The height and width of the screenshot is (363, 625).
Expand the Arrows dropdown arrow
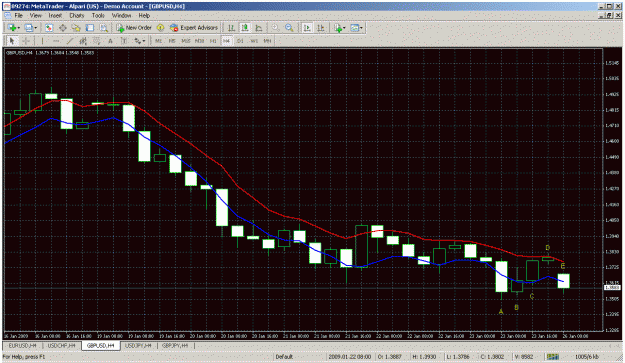tap(144, 41)
